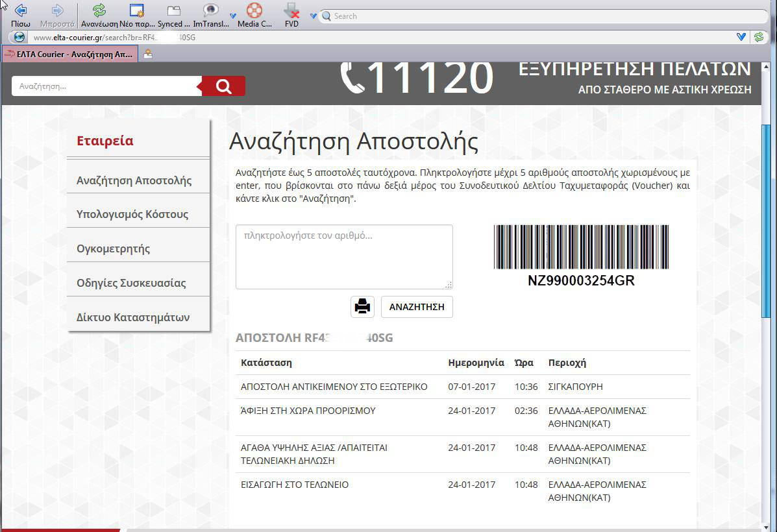Click the Back (Πίσω) arrow icon
The image size is (777, 532).
click(x=20, y=10)
